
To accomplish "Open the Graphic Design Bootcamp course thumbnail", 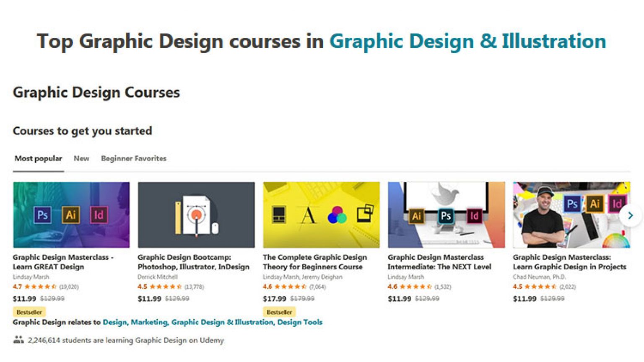I will 196,215.
